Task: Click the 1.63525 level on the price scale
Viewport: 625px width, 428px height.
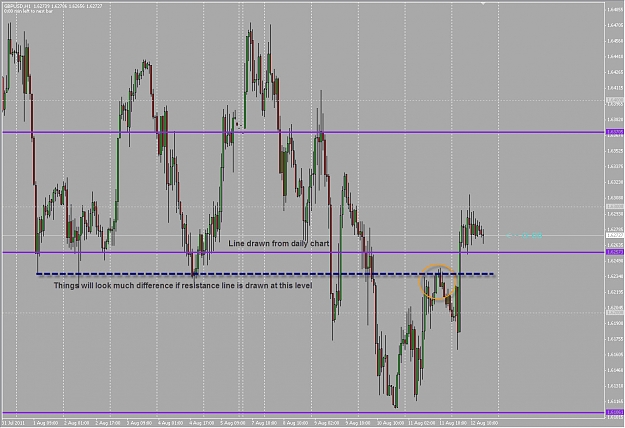Action: coord(615,151)
